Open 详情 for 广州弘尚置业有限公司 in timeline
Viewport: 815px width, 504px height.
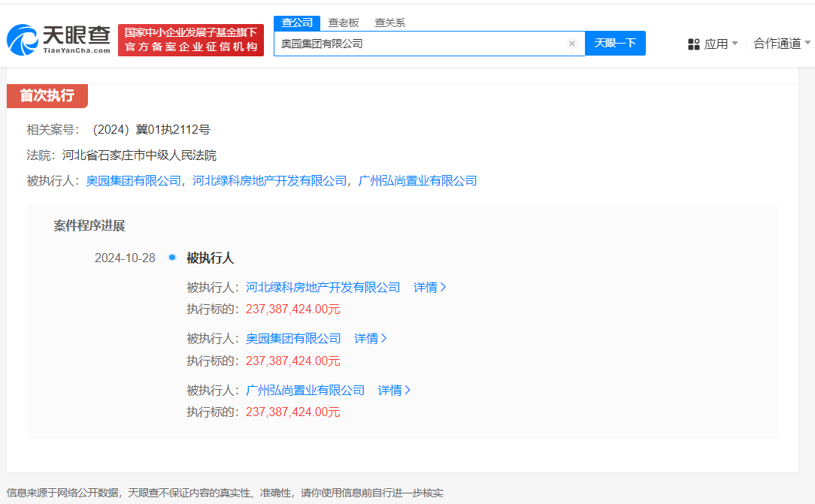point(394,391)
